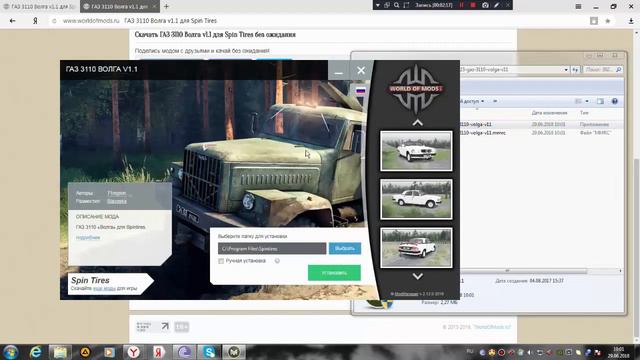Image resolution: width=640 pixels, height=360 pixels.
Task: Bookmark page with the star icon
Action: coord(608,21)
